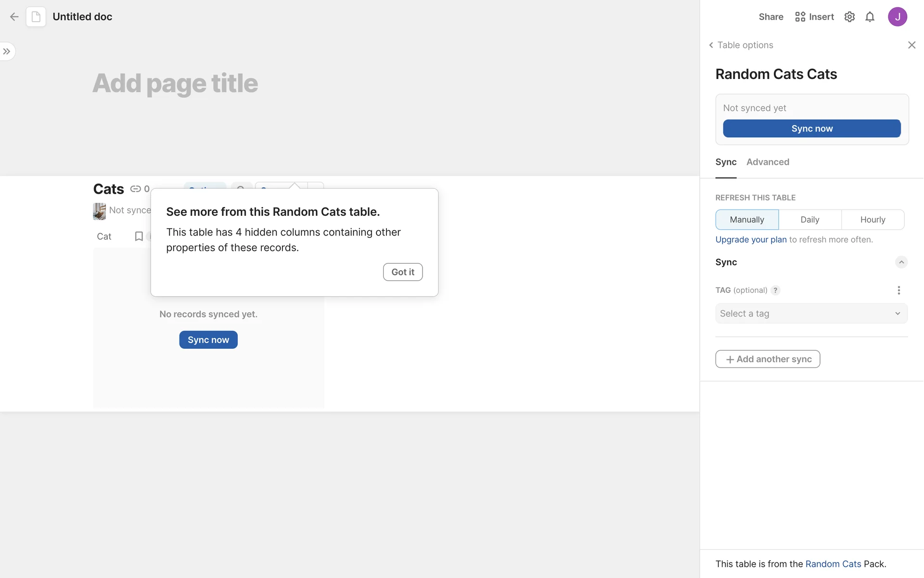Open the TAG three-dot options menu
Screen dimensions: 924x578
click(898, 290)
